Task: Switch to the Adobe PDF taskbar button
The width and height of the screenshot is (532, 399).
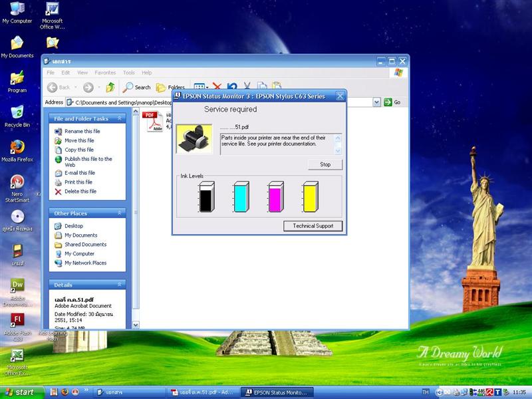Action: [203, 392]
